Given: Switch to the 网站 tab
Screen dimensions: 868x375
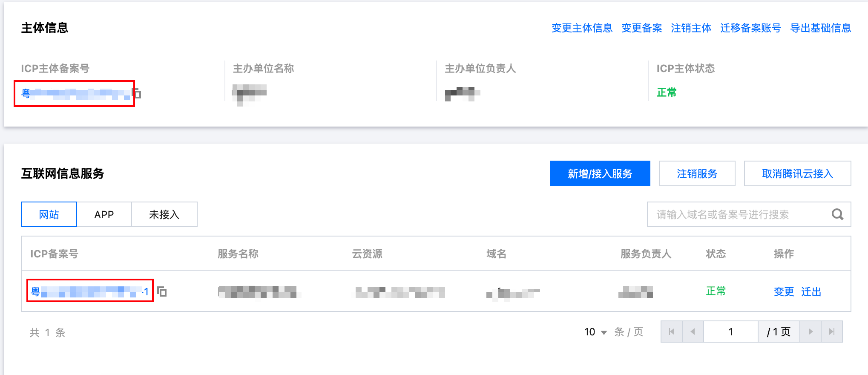Looking at the screenshot, I should pos(49,214).
